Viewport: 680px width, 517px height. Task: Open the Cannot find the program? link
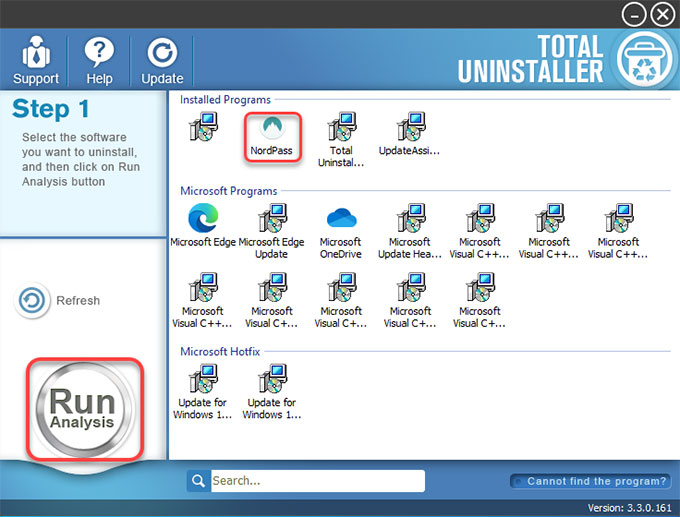pyautogui.click(x=591, y=481)
